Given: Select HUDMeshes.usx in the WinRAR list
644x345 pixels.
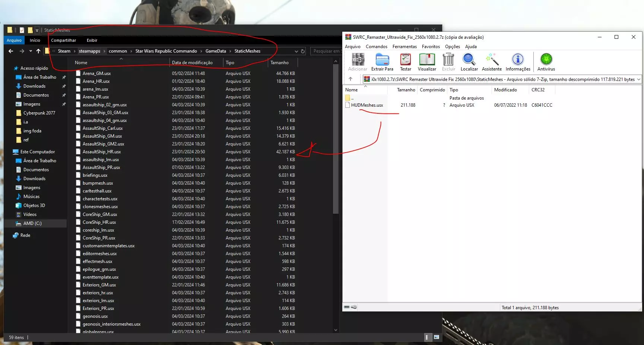Looking at the screenshot, I should tap(367, 105).
